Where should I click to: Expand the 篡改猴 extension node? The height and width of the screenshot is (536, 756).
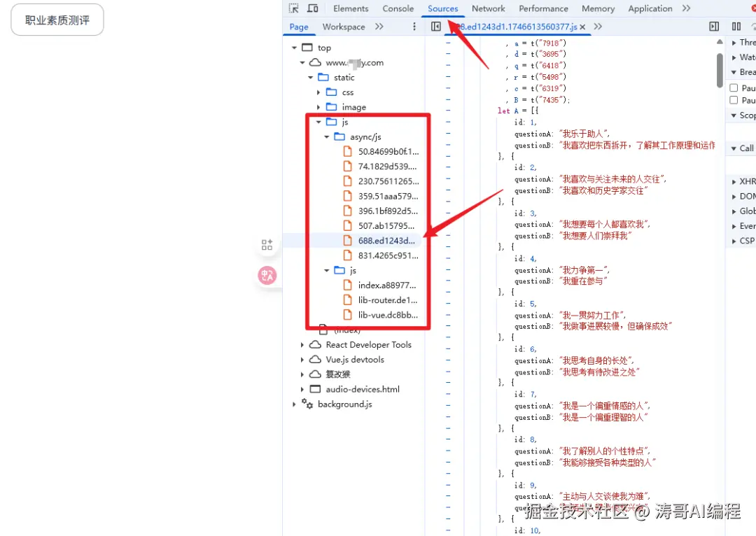(302, 374)
